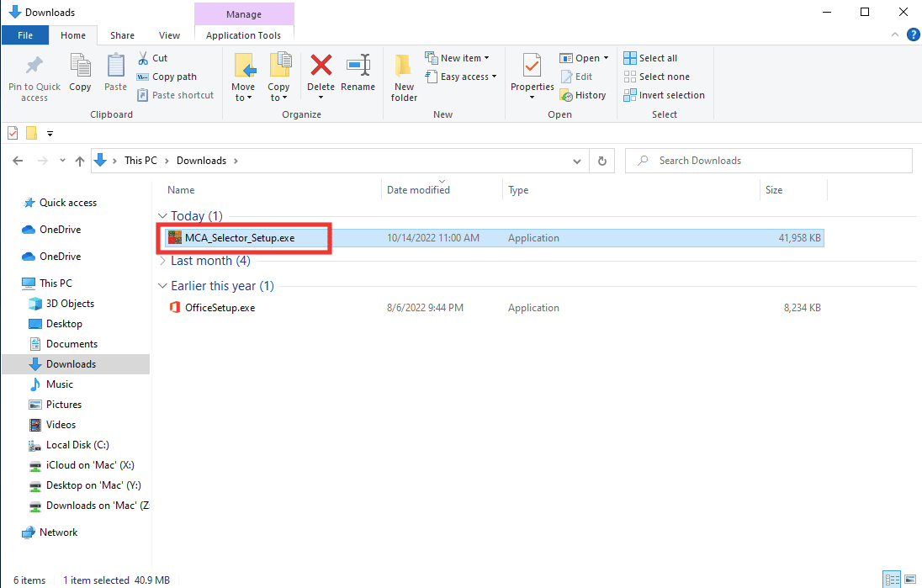Switch to the Home tab
Image resolution: width=922 pixels, height=588 pixels.
73,35
